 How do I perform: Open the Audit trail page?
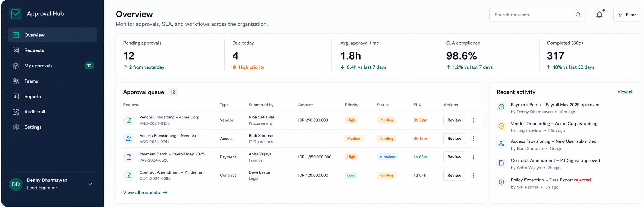coord(53,112)
